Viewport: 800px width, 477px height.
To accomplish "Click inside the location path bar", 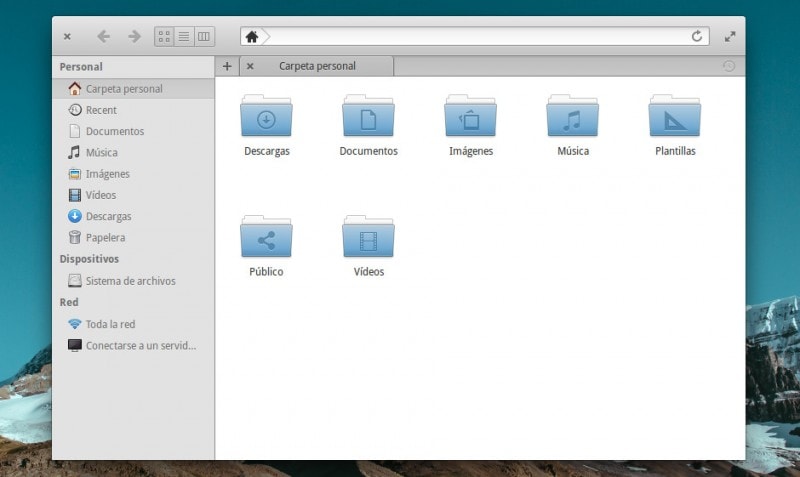I will click(477, 37).
